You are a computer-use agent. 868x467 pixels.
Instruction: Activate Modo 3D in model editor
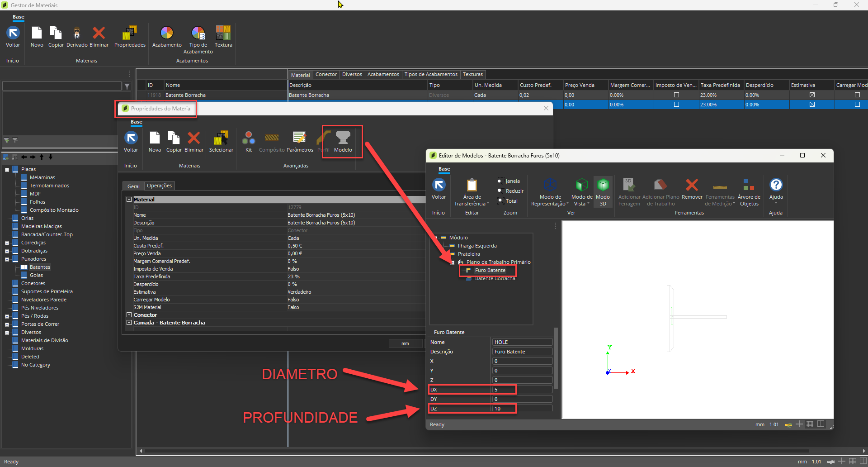tap(603, 186)
